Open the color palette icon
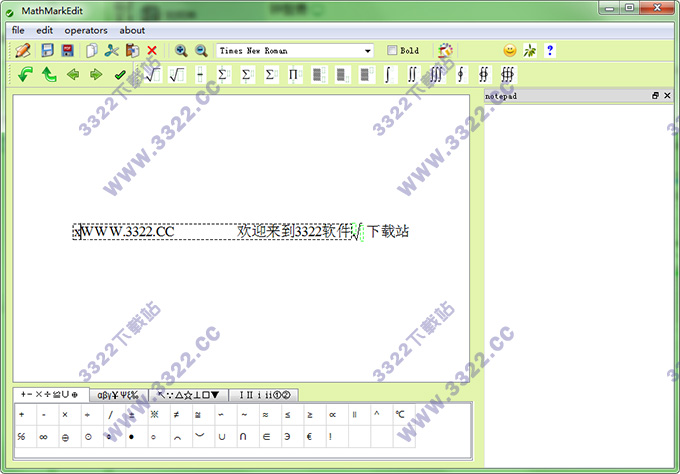680x474 pixels. (x=445, y=50)
